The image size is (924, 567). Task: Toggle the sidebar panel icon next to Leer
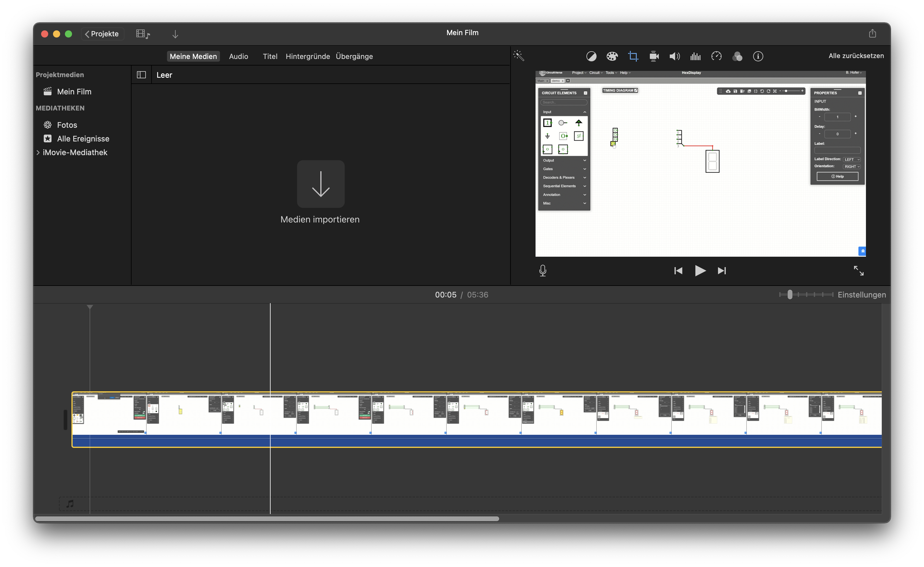tap(141, 75)
